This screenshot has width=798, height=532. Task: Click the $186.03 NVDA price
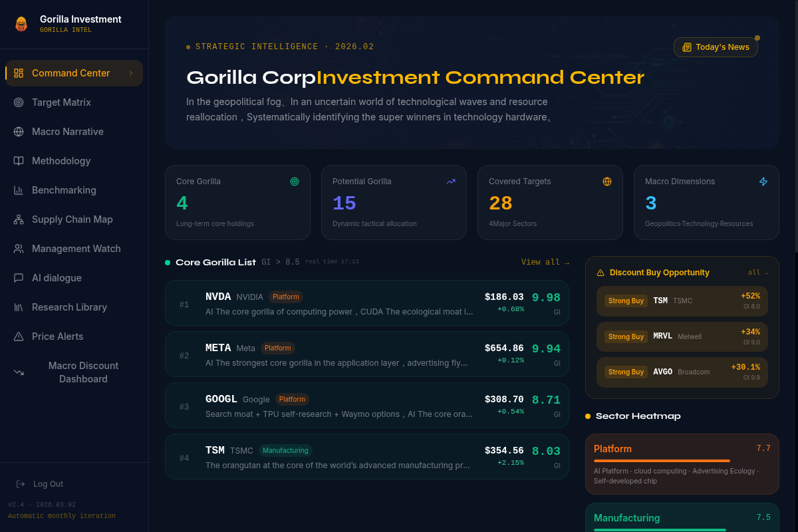coord(504,297)
